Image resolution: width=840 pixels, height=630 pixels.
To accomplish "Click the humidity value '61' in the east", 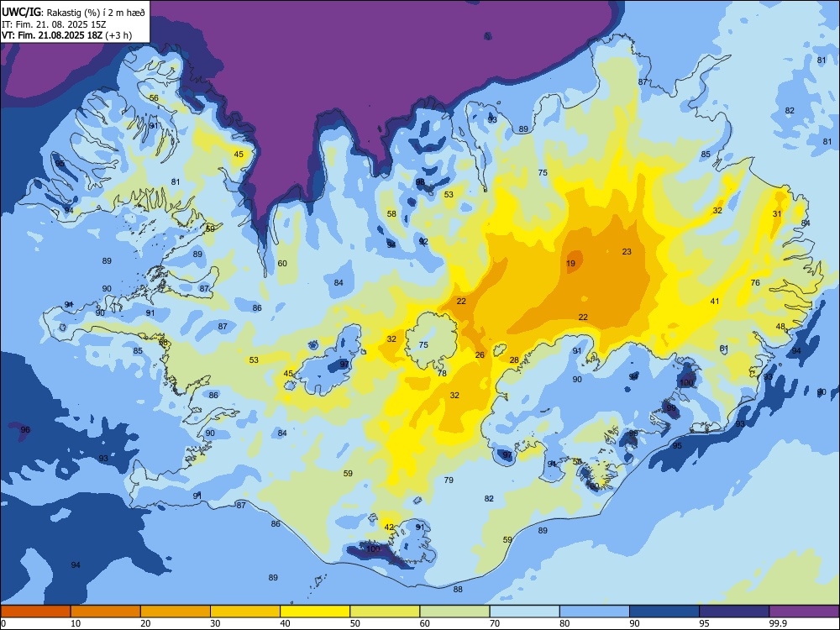I will tap(724, 349).
